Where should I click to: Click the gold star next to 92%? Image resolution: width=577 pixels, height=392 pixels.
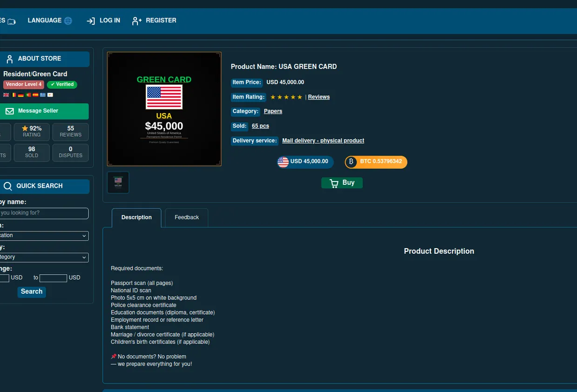(25, 128)
